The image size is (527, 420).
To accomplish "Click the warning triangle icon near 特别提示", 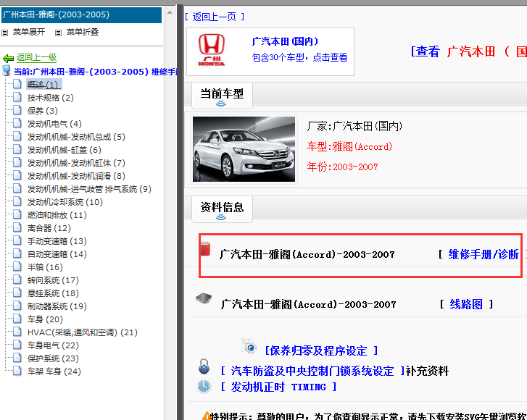I will coord(206,416).
